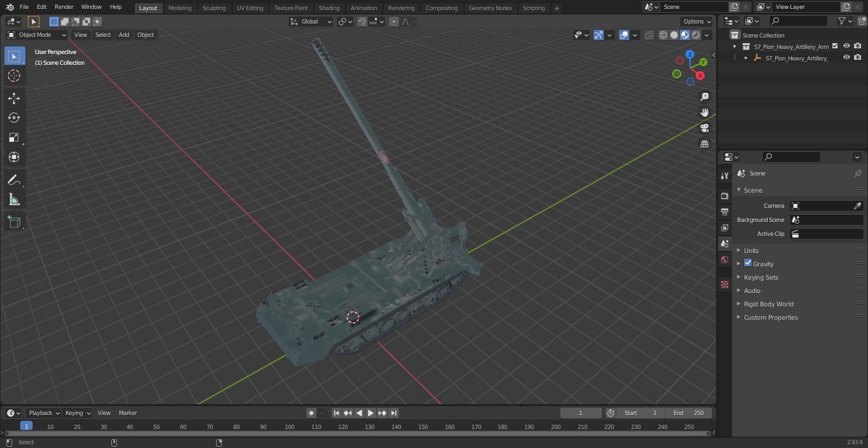Open the pivot point dropdown

coord(345,22)
